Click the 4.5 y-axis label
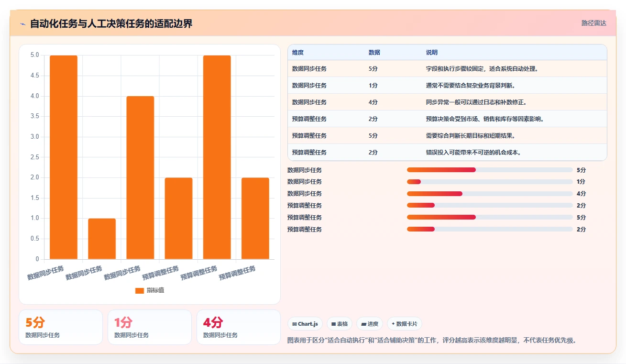 [34, 76]
